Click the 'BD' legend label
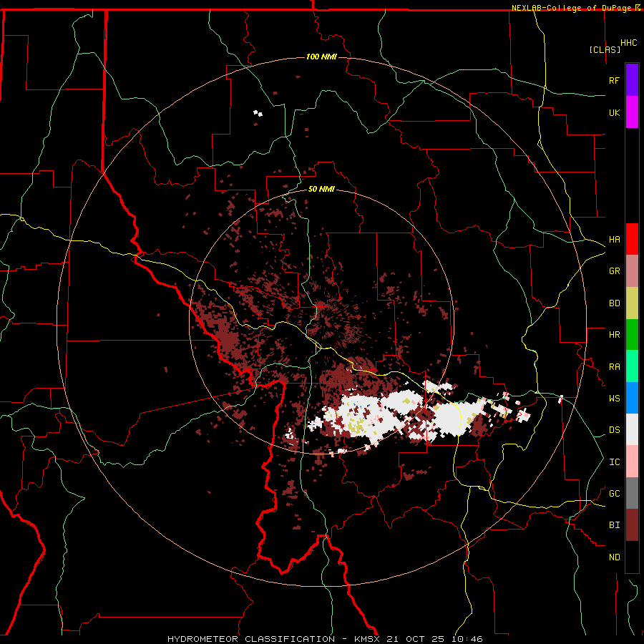 614,303
